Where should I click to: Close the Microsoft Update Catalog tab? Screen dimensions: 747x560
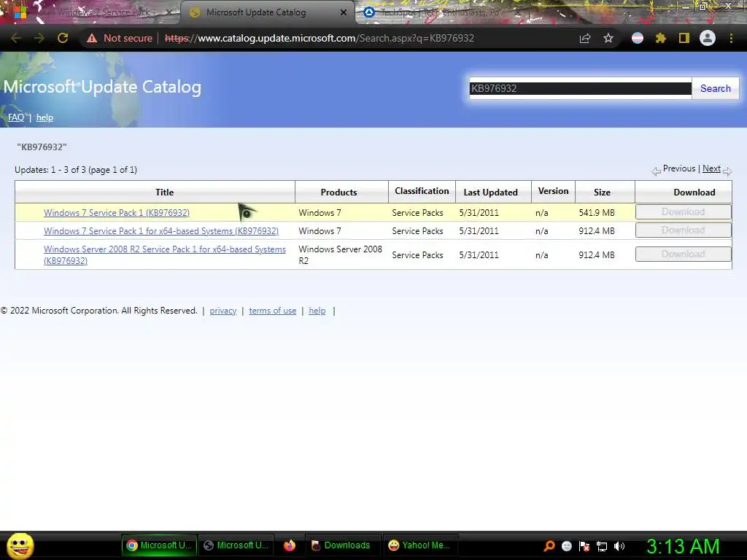coord(344,12)
